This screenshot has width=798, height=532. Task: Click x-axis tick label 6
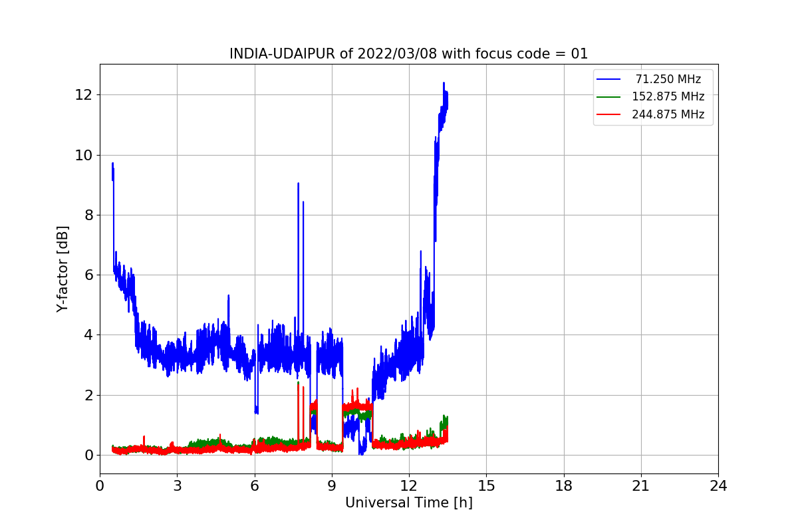pos(254,486)
